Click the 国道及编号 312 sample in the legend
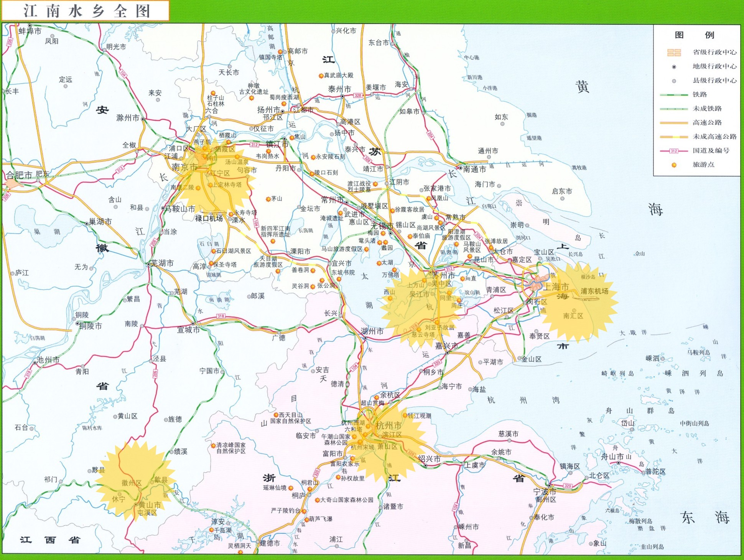 coord(673,151)
